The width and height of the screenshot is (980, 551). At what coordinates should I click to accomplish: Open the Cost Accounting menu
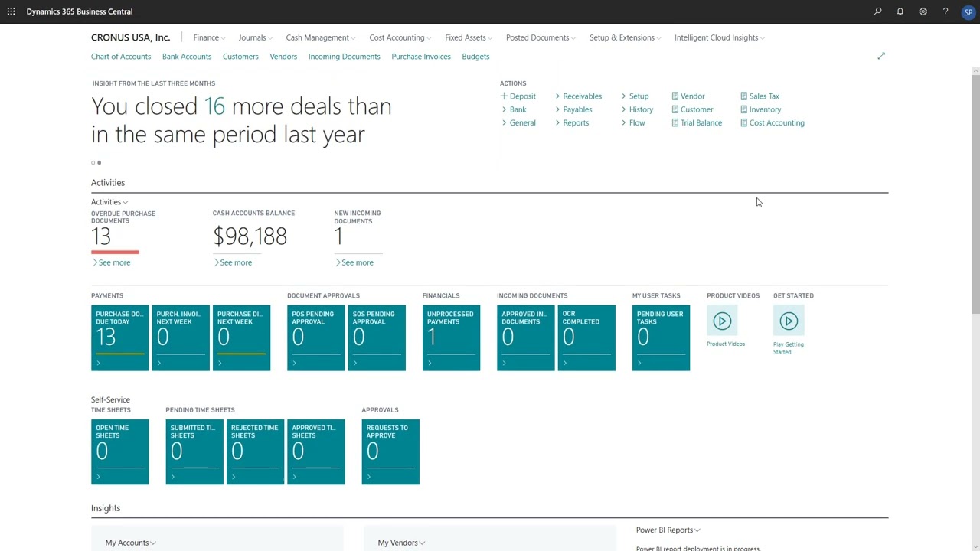(400, 37)
